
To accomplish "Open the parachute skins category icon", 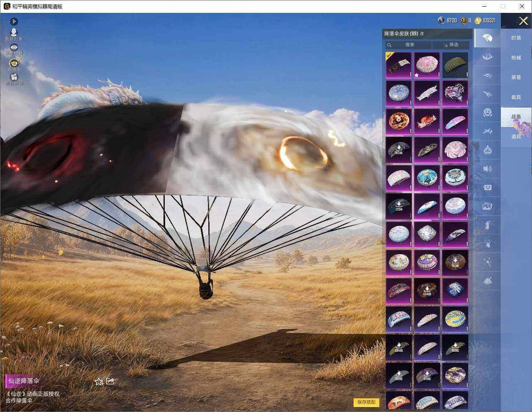I will click(x=488, y=38).
